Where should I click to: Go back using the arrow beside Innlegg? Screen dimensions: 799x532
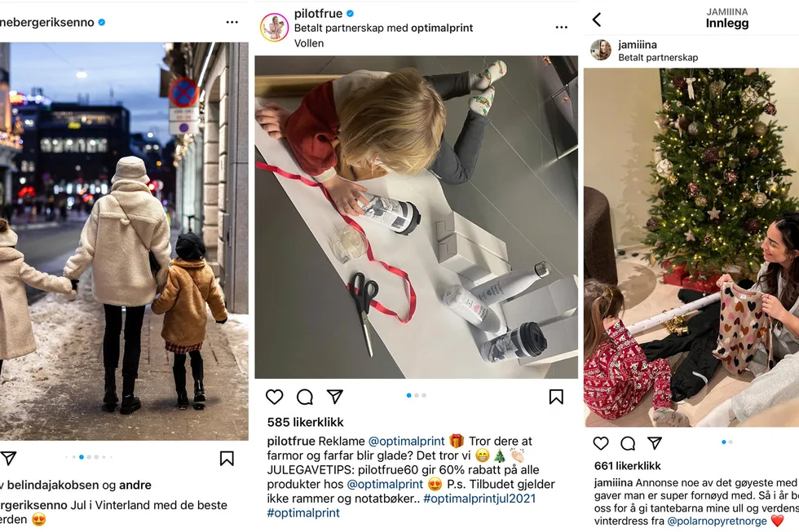tap(597, 20)
